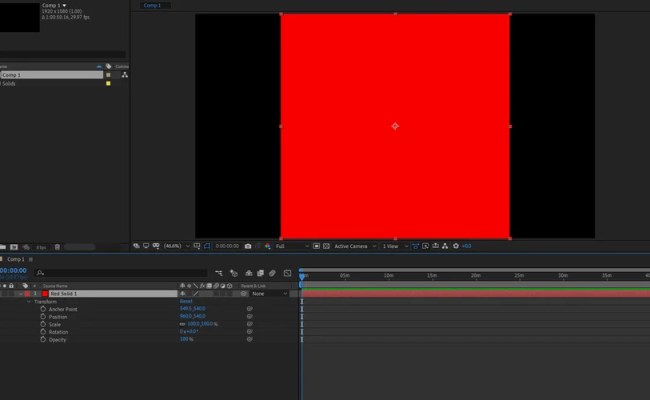Screen dimensions: 650x400
Task: Open comp flowchart icon in viewer footer
Action: [445, 246]
